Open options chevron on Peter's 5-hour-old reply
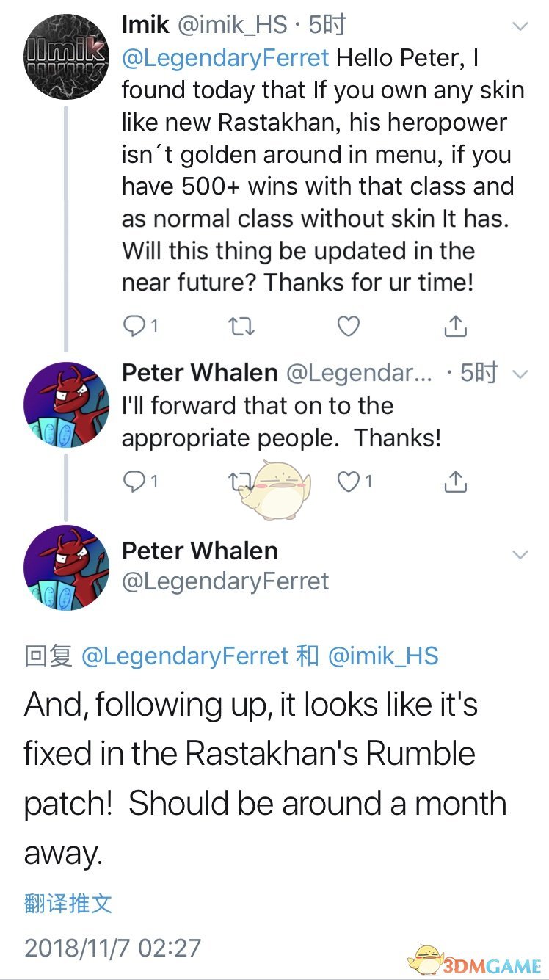549x980 pixels. (x=520, y=374)
